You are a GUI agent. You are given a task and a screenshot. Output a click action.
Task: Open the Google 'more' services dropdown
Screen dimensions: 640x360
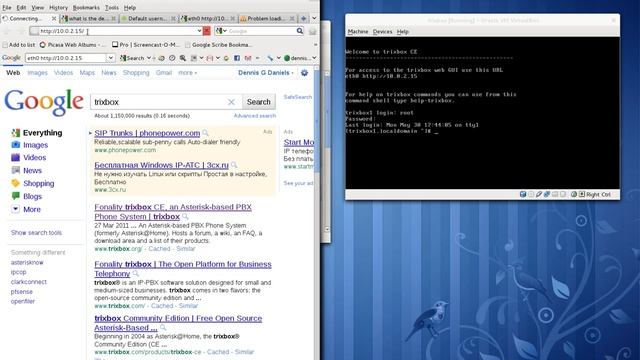click(187, 73)
